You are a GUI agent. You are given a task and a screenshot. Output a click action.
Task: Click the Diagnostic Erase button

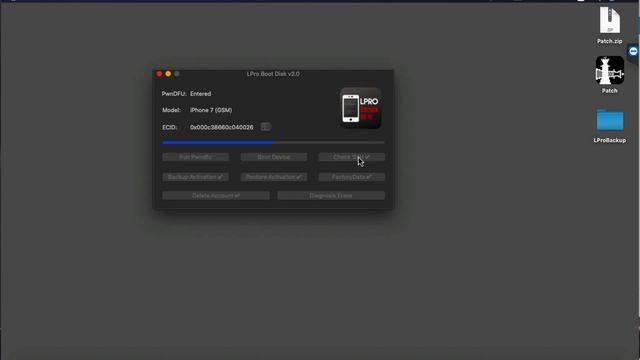pos(331,196)
